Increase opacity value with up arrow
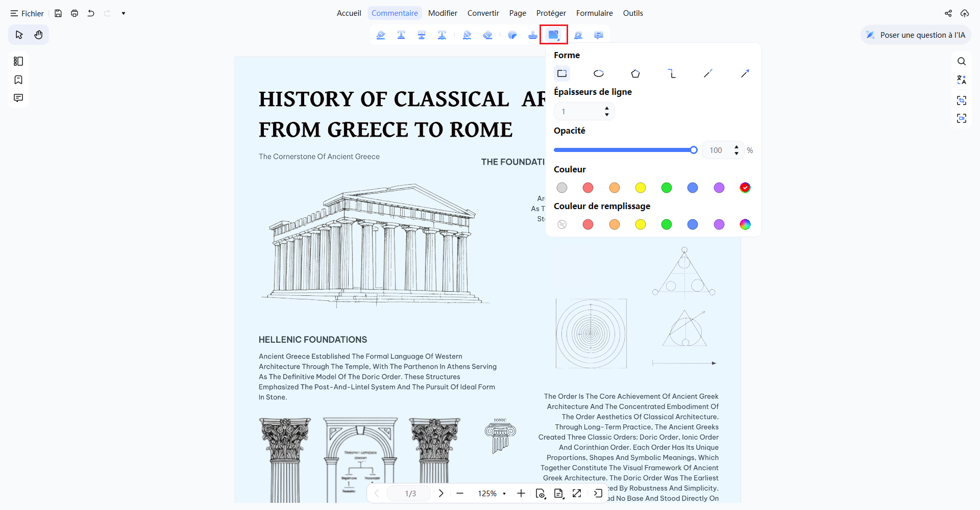The width and height of the screenshot is (980, 510). tap(736, 147)
